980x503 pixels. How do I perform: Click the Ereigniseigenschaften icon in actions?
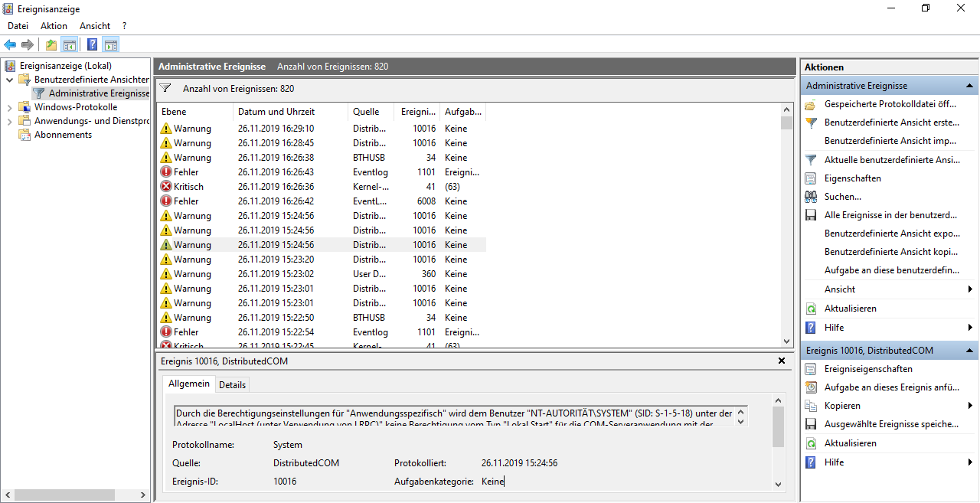coord(811,369)
